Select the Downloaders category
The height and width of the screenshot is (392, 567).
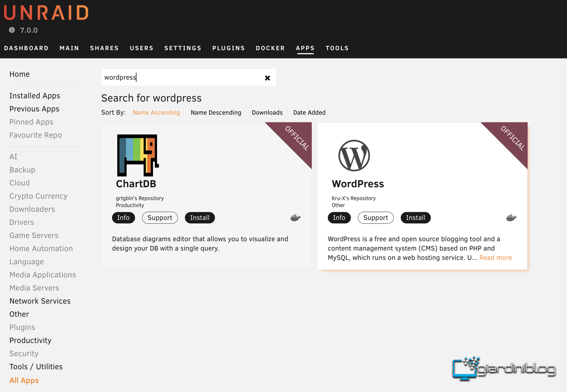pos(32,209)
